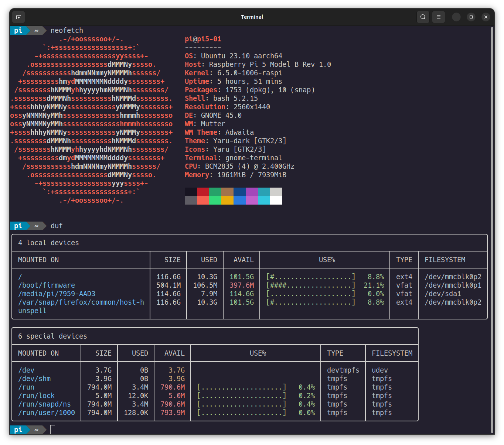Click the DE GNOME 45.0 line

coord(213,115)
